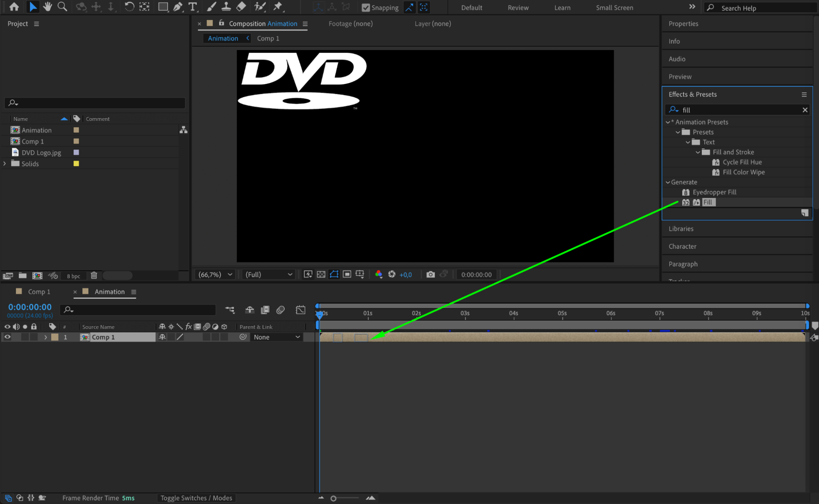The width and height of the screenshot is (819, 504).
Task: Open the Parent & Link None dropdown
Action: pyautogui.click(x=277, y=337)
